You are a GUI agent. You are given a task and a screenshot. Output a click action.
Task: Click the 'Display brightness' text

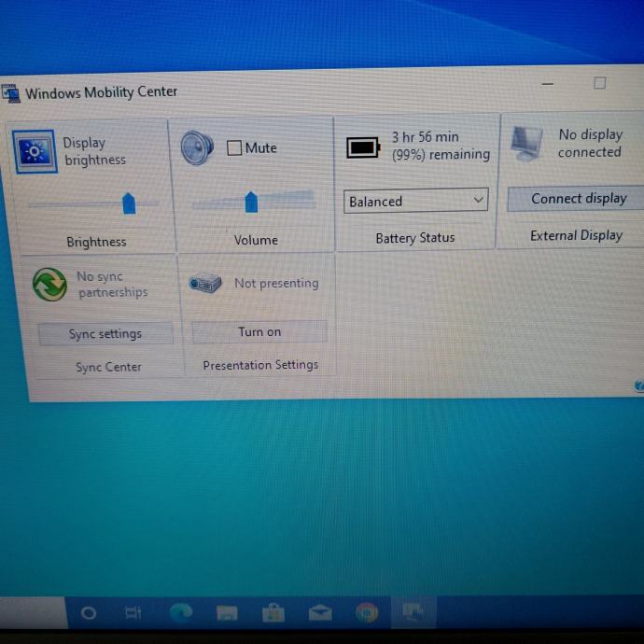pos(94,151)
